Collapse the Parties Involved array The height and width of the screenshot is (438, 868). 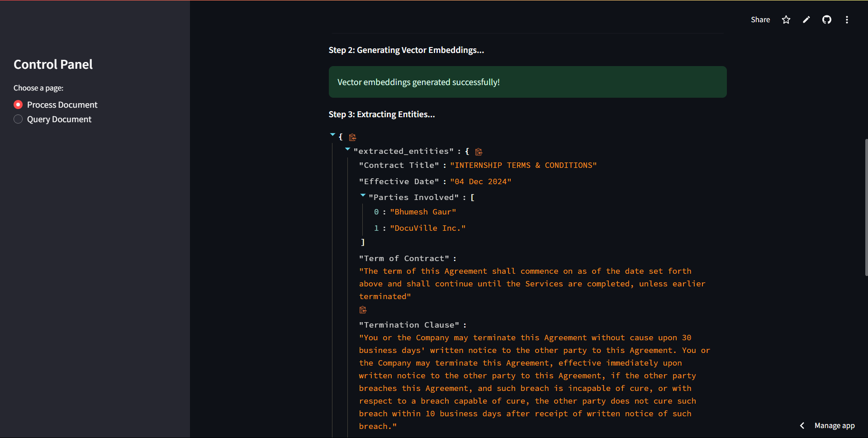pos(363,195)
